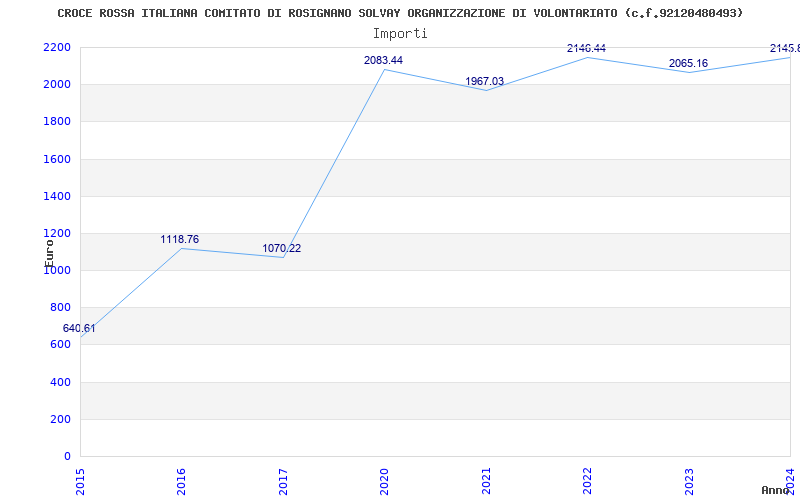Click the 1600 y-axis tick label
The image size is (800, 500).
[x=57, y=159]
